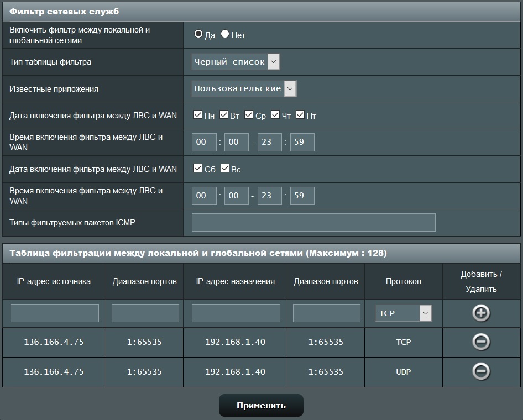Select the Нет radio button
This screenshot has height=420, width=523.
point(225,34)
